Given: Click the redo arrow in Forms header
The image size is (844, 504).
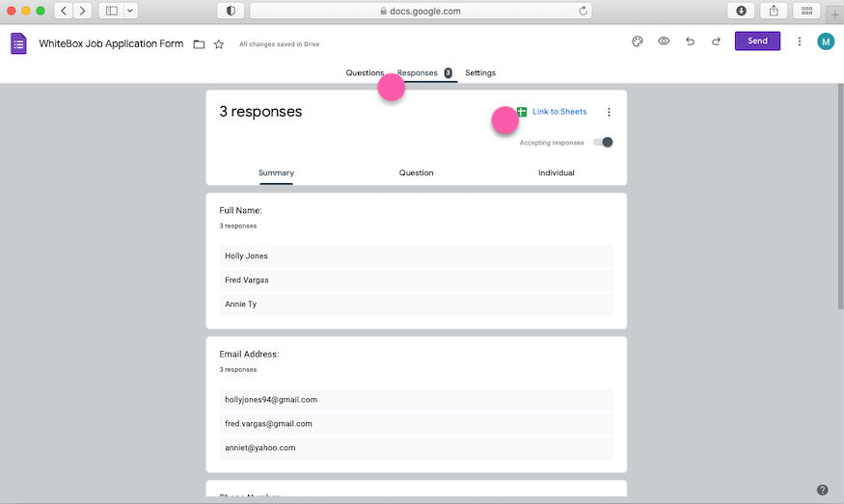Looking at the screenshot, I should [x=716, y=41].
